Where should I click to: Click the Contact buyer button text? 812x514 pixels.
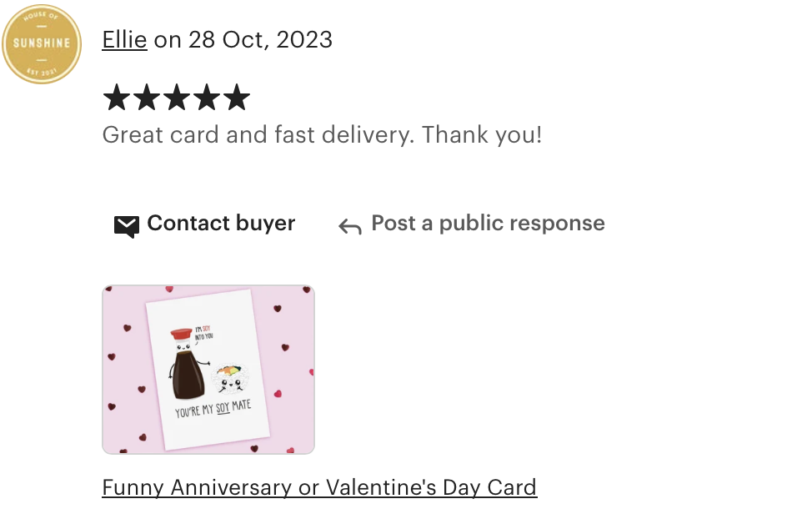tap(221, 224)
